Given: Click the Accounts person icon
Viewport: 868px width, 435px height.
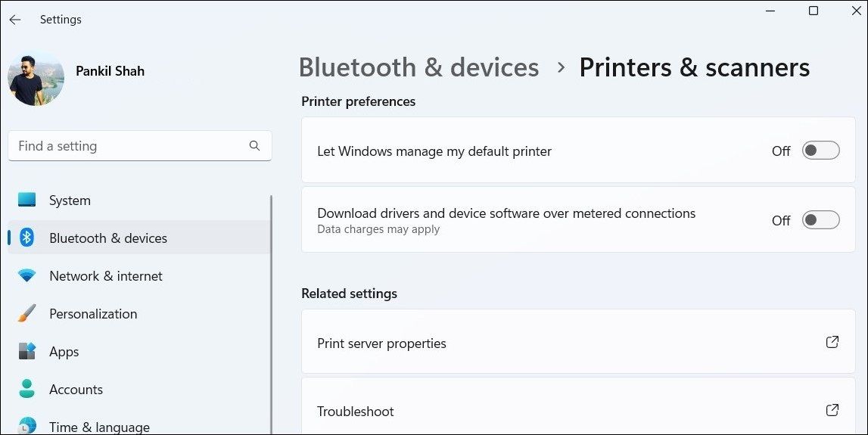Looking at the screenshot, I should [27, 390].
